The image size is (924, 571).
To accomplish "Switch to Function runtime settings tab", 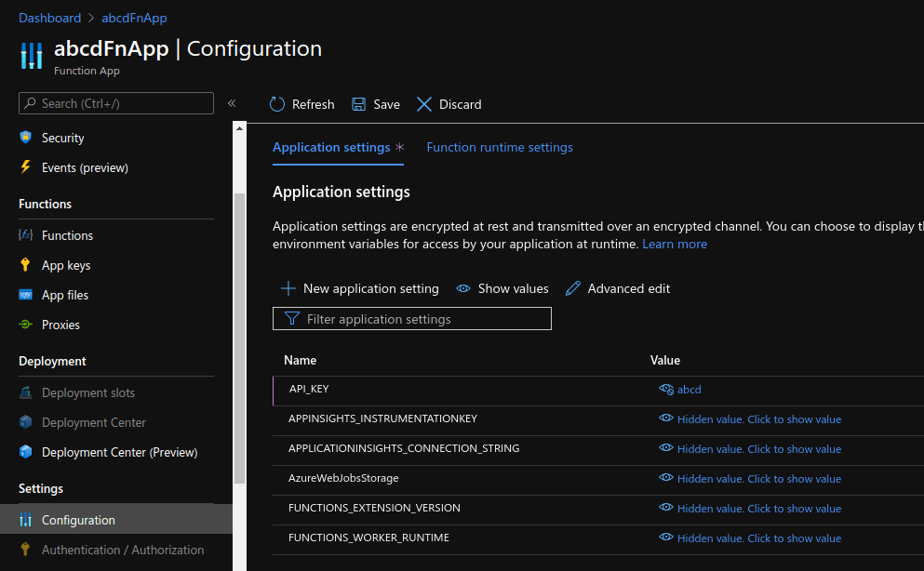I will [500, 147].
